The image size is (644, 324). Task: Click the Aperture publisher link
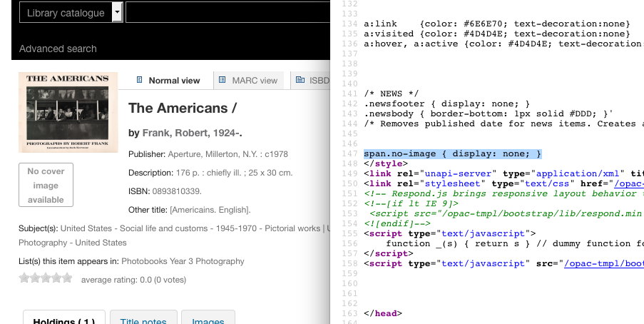tap(186, 153)
